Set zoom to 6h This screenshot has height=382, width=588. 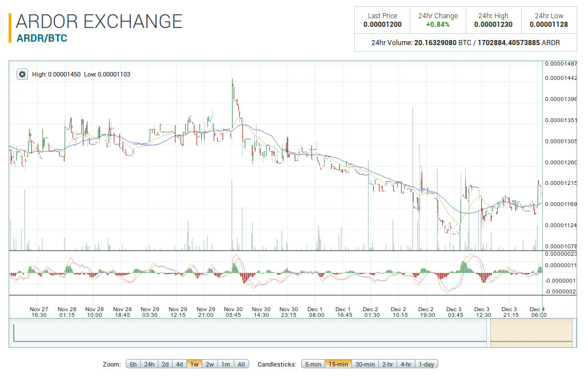[133, 364]
